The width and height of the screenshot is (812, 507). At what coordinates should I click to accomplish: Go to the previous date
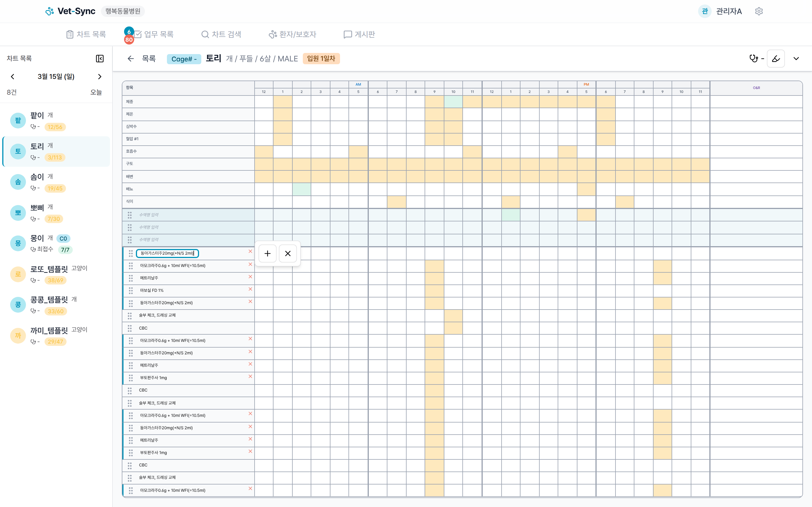[x=13, y=76]
